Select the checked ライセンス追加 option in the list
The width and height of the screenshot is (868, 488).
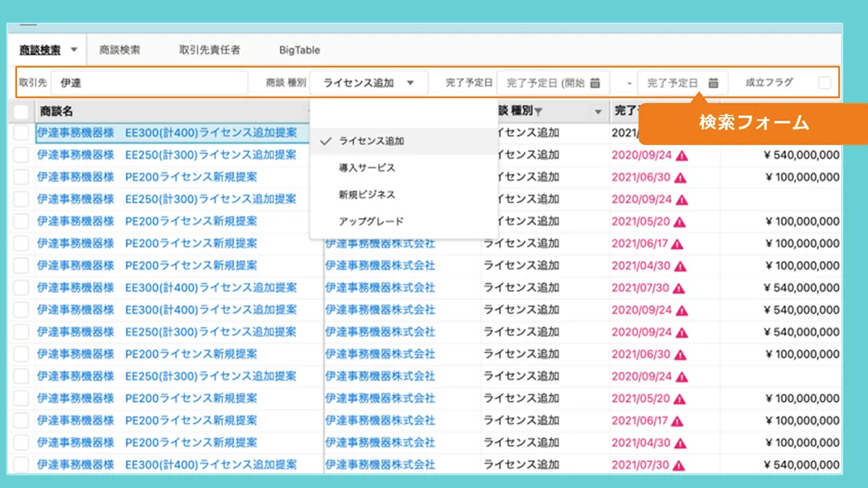(404, 141)
